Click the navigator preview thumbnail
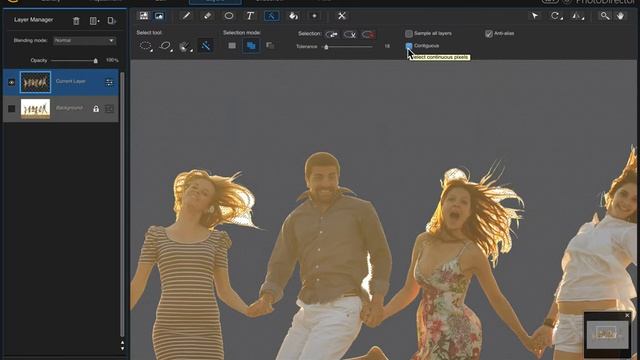Image resolution: width=640 pixels, height=360 pixels. (607, 335)
